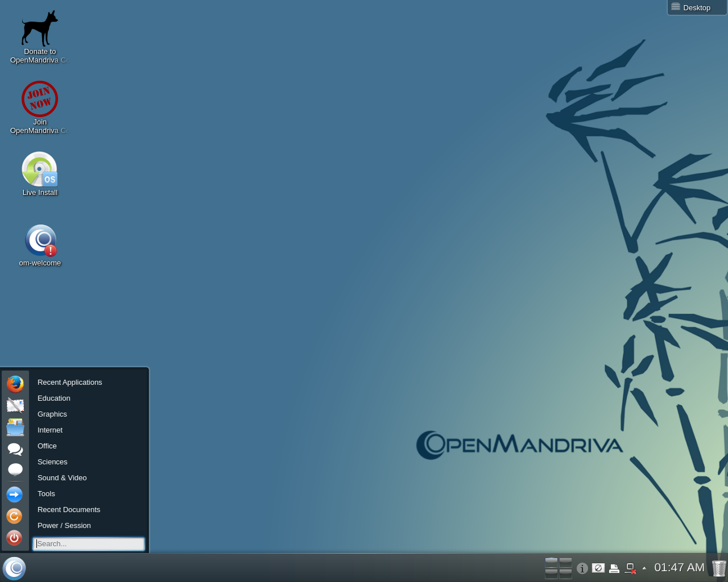Click the Desktop toolbox button
The image size is (728, 582).
(696, 7)
